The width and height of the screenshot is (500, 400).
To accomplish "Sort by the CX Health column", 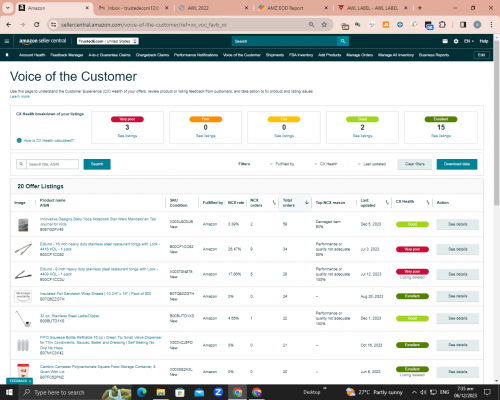I will tap(428, 202).
